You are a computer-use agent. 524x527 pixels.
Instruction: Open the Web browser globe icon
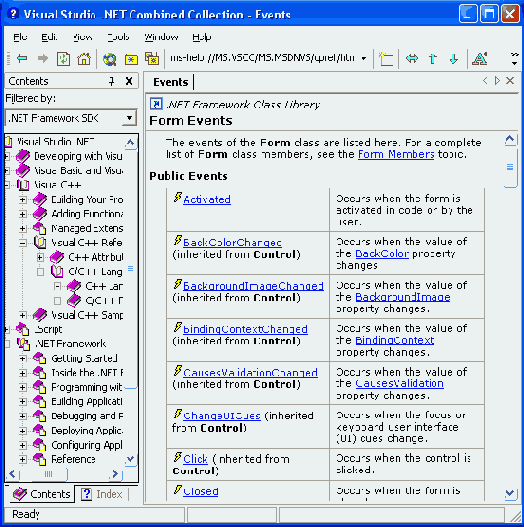(110, 59)
